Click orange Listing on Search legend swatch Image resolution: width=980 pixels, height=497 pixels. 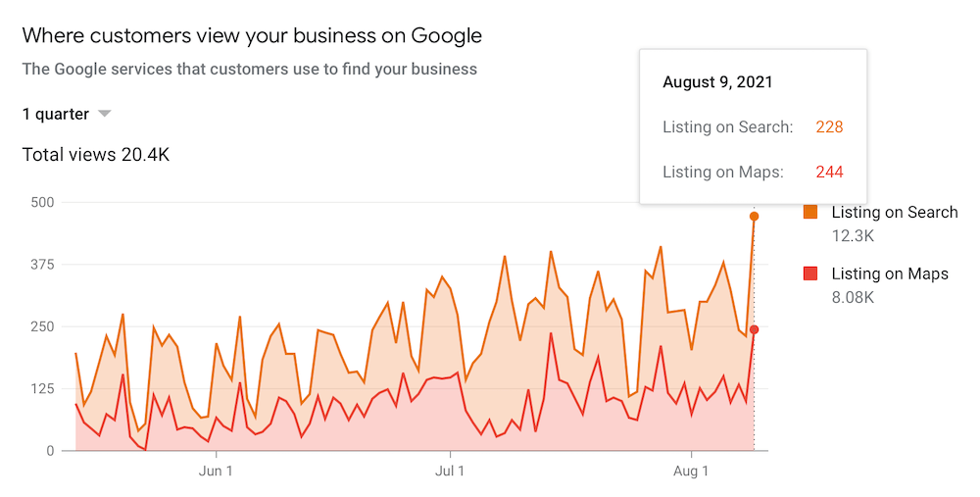810,212
